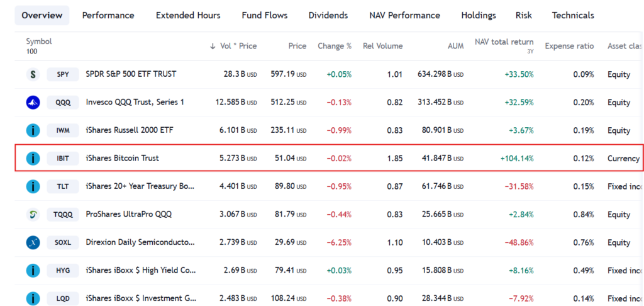Sort by the Expense ratio column
644x306 pixels.
pos(569,46)
